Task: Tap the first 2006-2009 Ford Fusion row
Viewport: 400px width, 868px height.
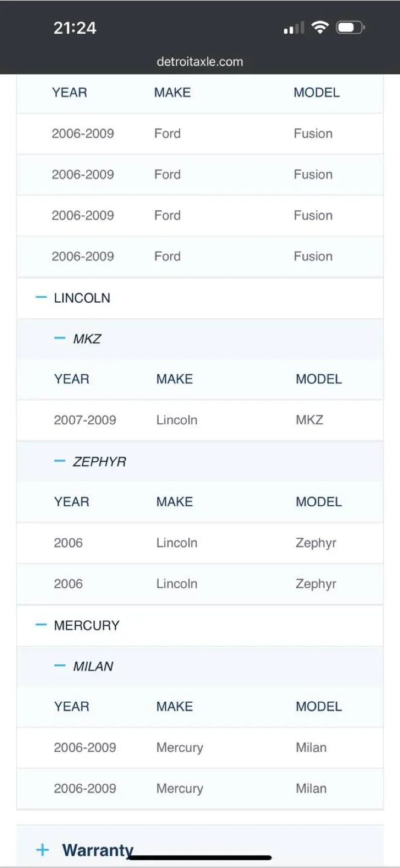Action: coord(200,134)
